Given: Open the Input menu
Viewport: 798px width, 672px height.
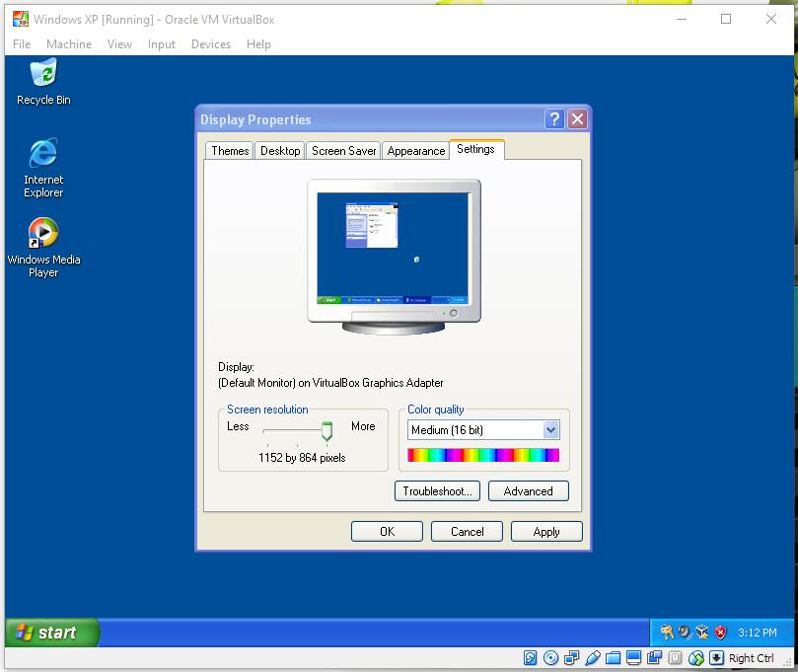Looking at the screenshot, I should click(x=162, y=44).
